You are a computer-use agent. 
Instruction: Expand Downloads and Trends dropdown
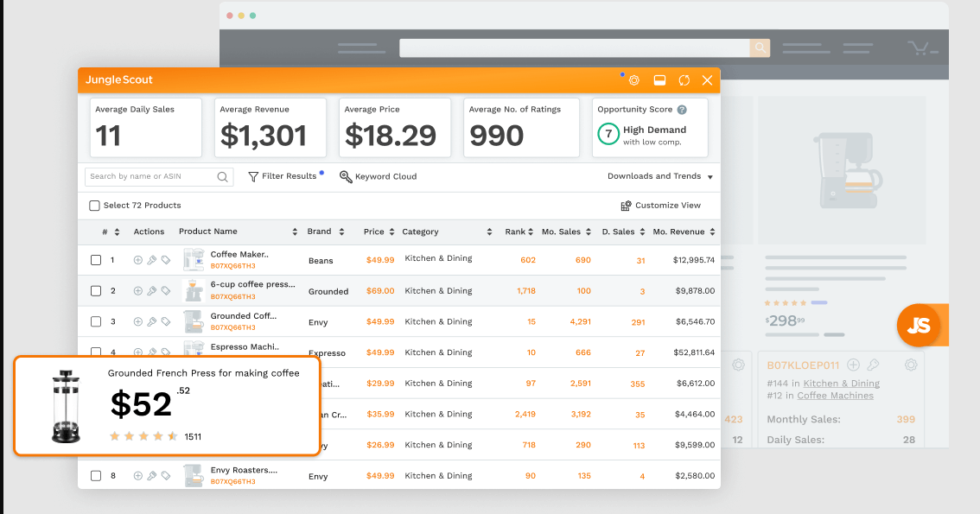coord(660,177)
